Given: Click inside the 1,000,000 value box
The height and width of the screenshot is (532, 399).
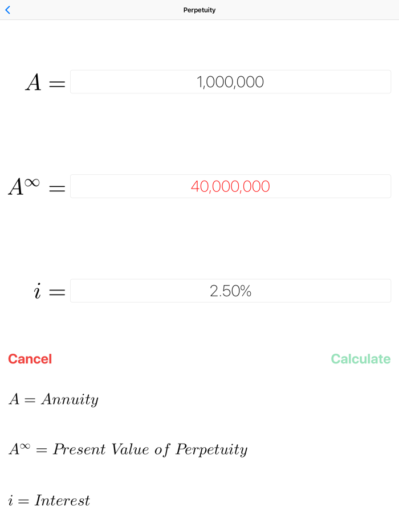Looking at the screenshot, I should (230, 81).
